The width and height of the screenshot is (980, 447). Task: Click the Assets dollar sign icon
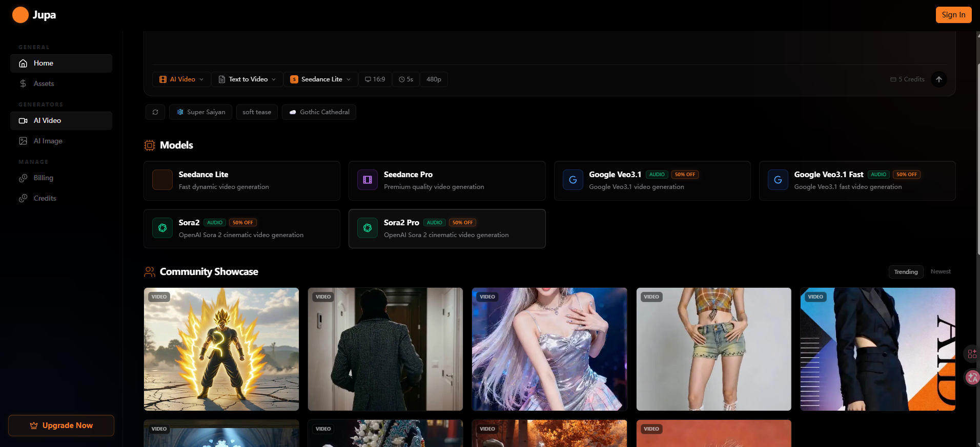tap(23, 83)
